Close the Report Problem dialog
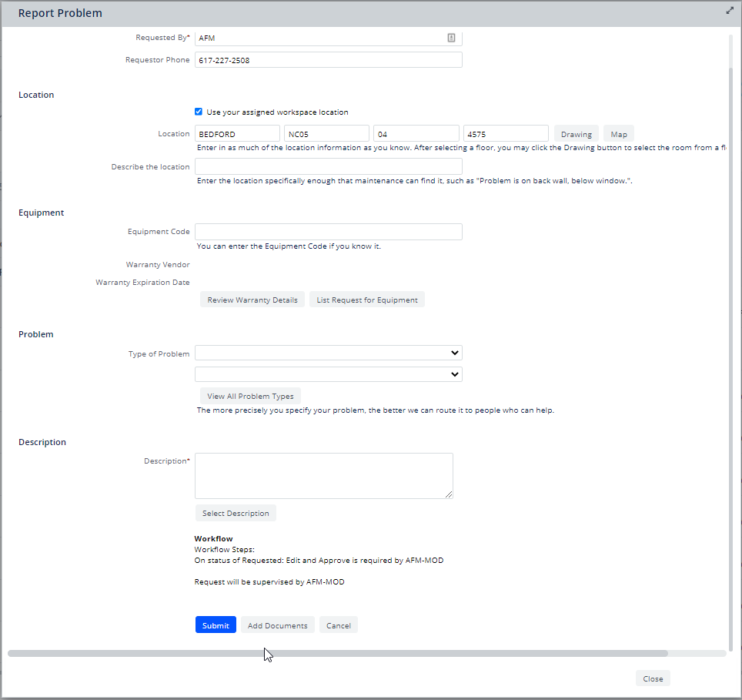 click(653, 678)
